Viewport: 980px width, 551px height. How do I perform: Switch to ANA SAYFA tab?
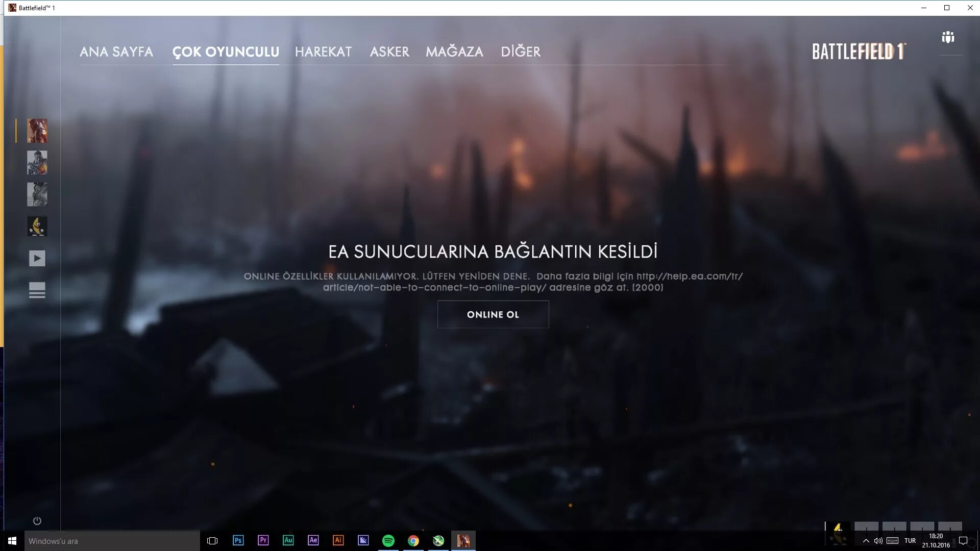tap(116, 52)
